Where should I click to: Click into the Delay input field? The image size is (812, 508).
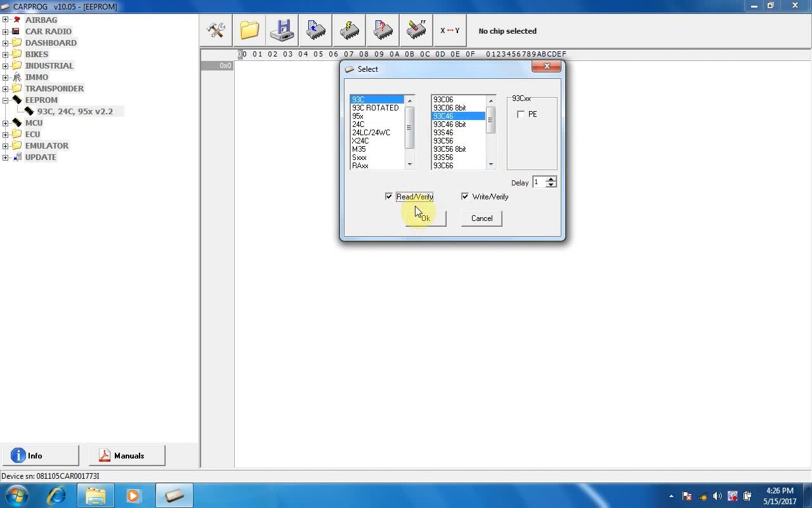[x=539, y=182]
